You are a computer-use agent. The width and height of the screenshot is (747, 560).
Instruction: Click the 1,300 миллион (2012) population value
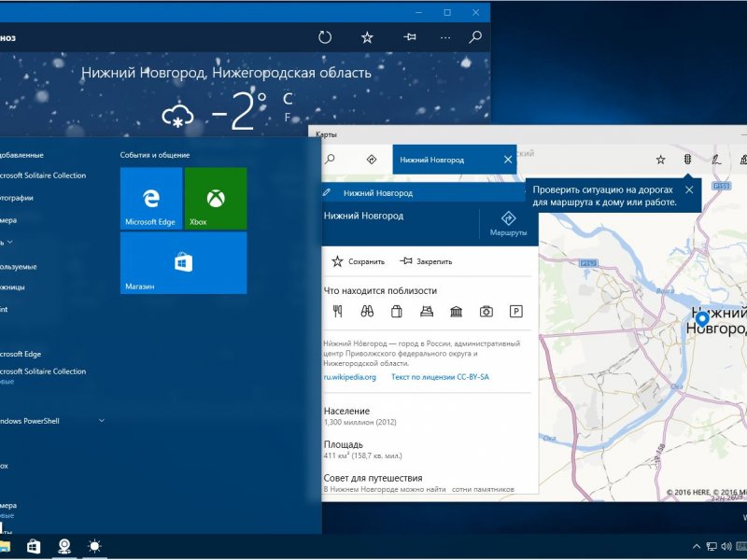click(359, 422)
